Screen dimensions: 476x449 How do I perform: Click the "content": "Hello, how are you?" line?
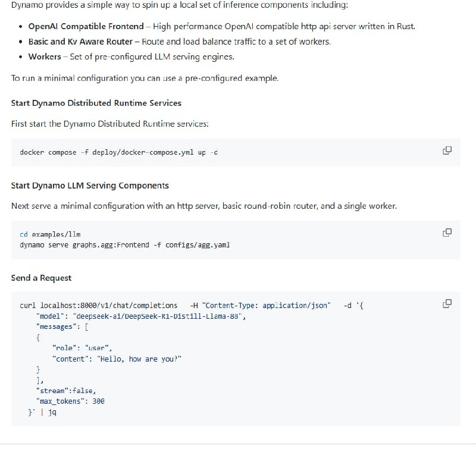117,359
